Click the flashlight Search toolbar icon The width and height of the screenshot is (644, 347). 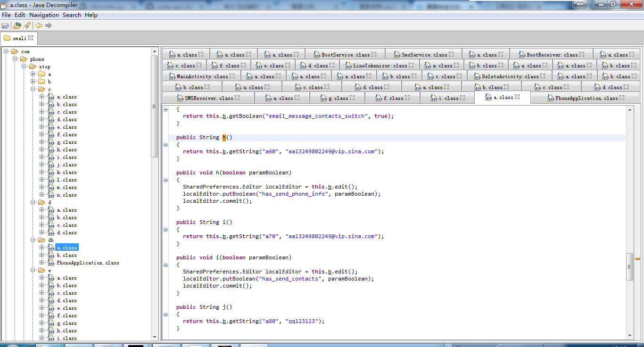27,25
